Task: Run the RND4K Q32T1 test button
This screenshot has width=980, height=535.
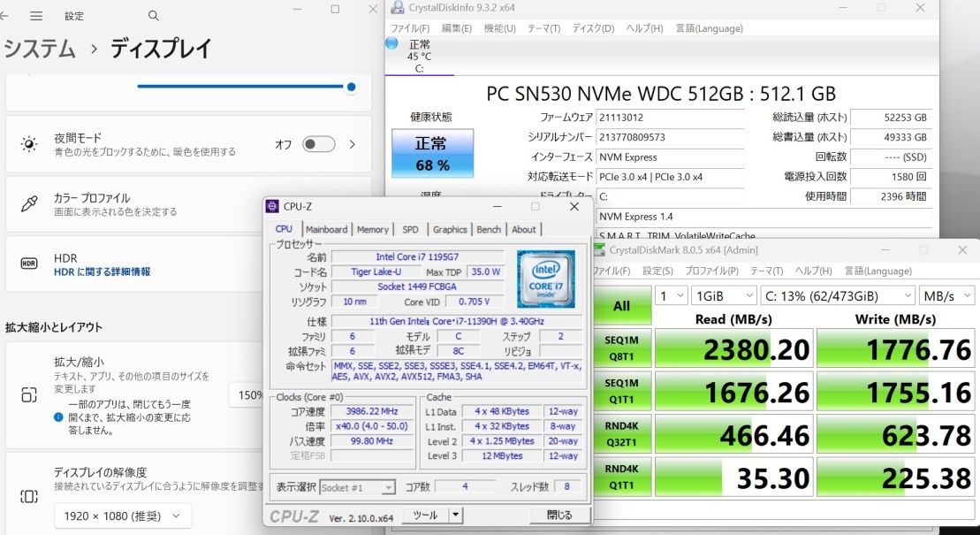Action: click(621, 433)
